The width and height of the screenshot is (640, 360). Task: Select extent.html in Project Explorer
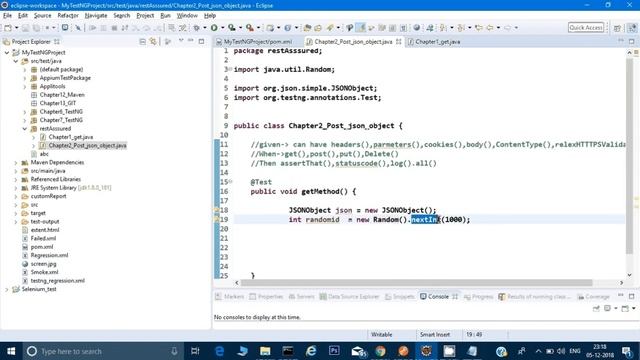pos(45,230)
